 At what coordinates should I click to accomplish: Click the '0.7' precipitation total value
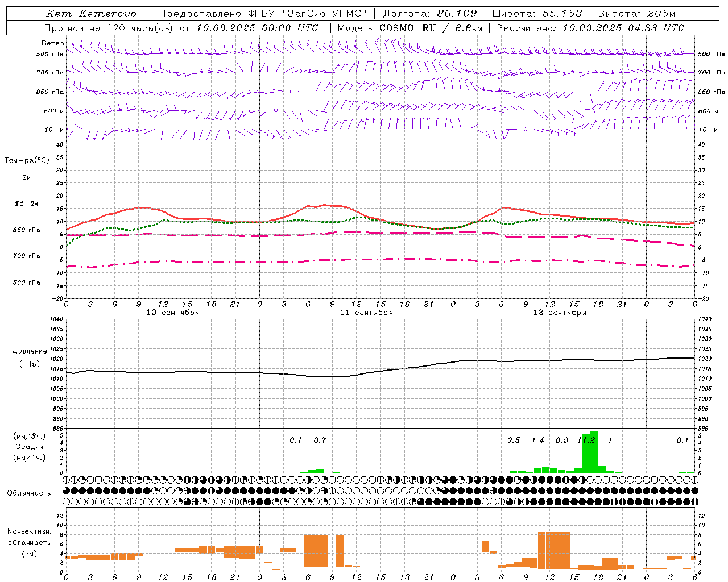click(320, 440)
